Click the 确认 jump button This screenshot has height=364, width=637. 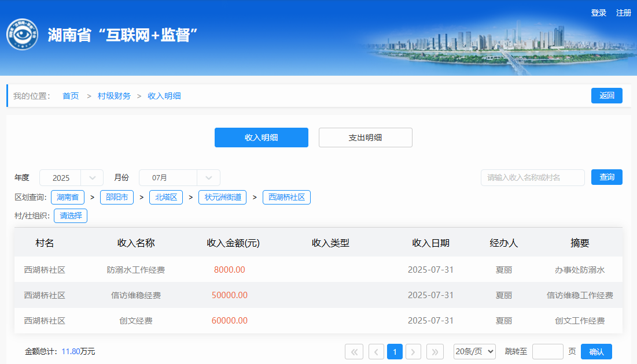click(596, 351)
